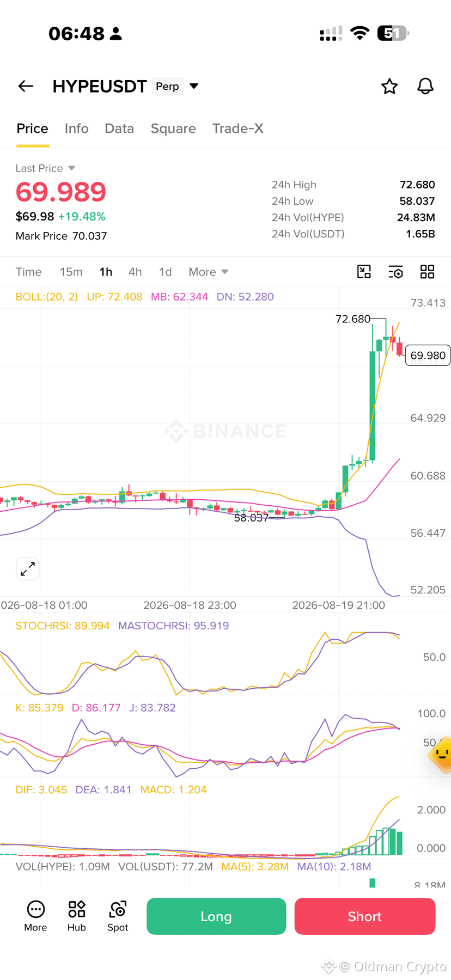The image size is (451, 980).
Task: Tap the UP: 72.408 Bollinger value
Action: [114, 297]
